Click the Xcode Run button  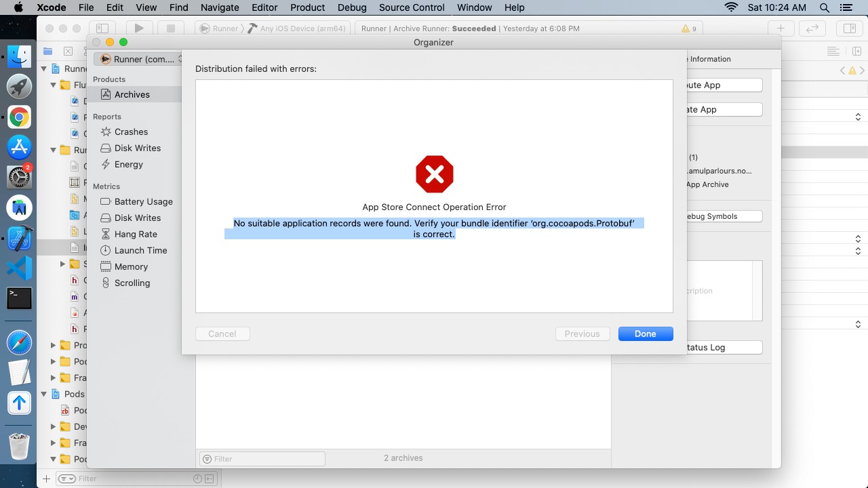coord(139,28)
